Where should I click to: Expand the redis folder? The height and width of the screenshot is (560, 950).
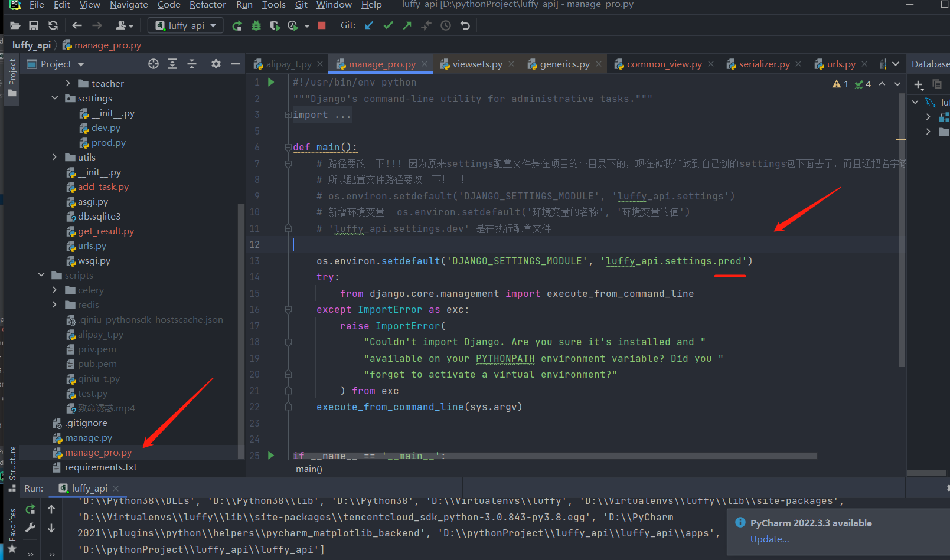pos(54,304)
